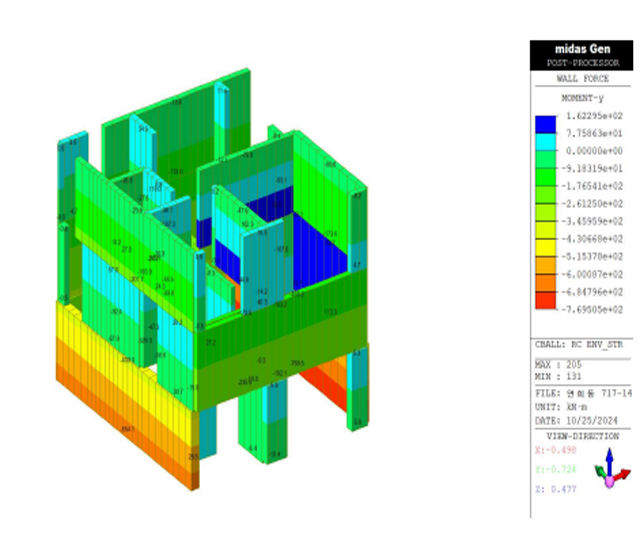640x555 pixels.
Task: Click the VIEW-DIRECTION heading
Action: [x=581, y=436]
